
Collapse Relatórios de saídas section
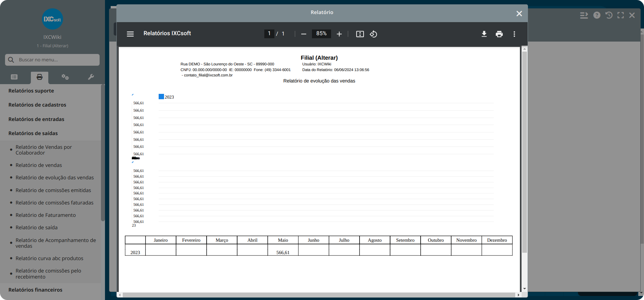pos(33,133)
